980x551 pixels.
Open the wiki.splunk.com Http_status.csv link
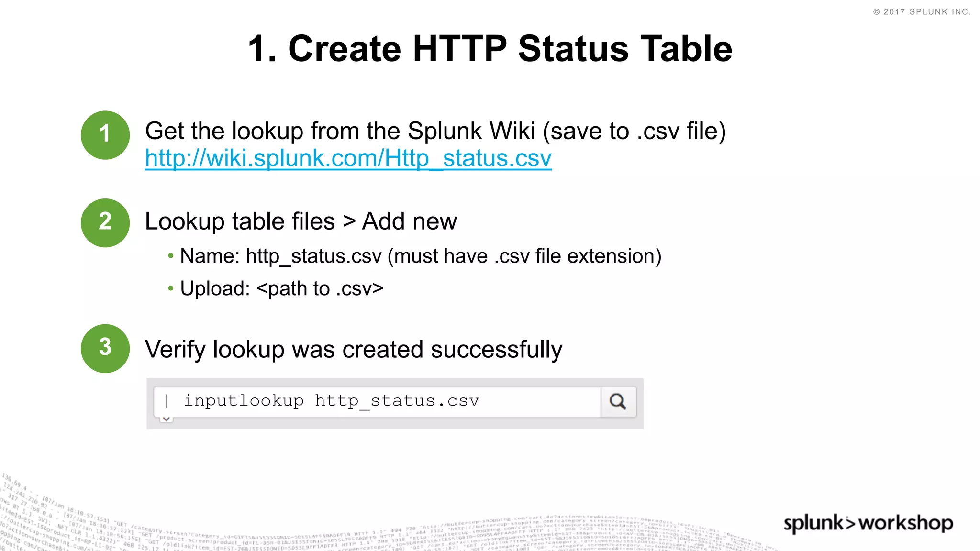click(x=348, y=158)
